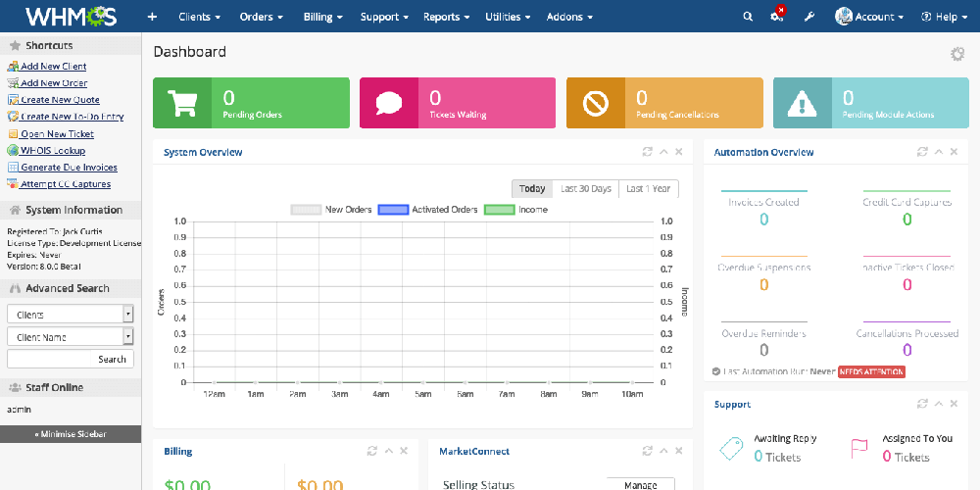Close the MarketConnect widget
The width and height of the screenshot is (980, 490).
[x=679, y=451]
